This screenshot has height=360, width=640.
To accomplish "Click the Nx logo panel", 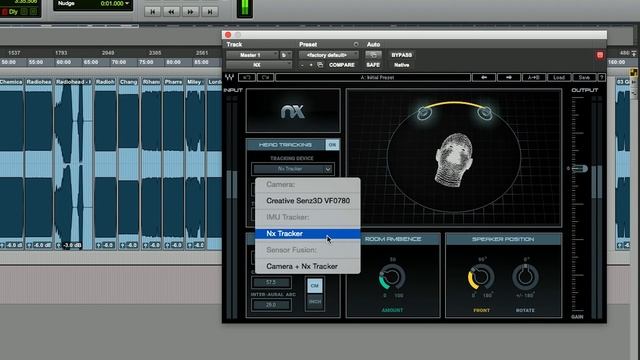I will [293, 111].
